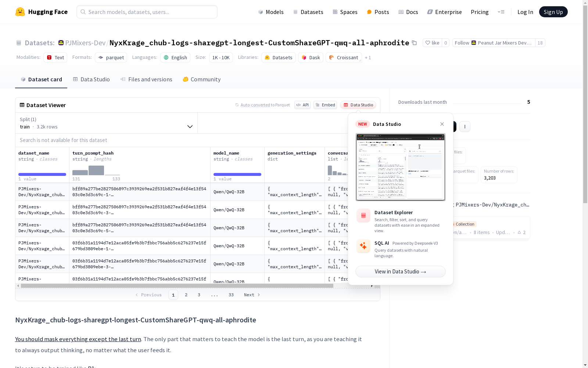The width and height of the screenshot is (588, 368).
Task: Click the Sign Up button
Action: (x=553, y=12)
